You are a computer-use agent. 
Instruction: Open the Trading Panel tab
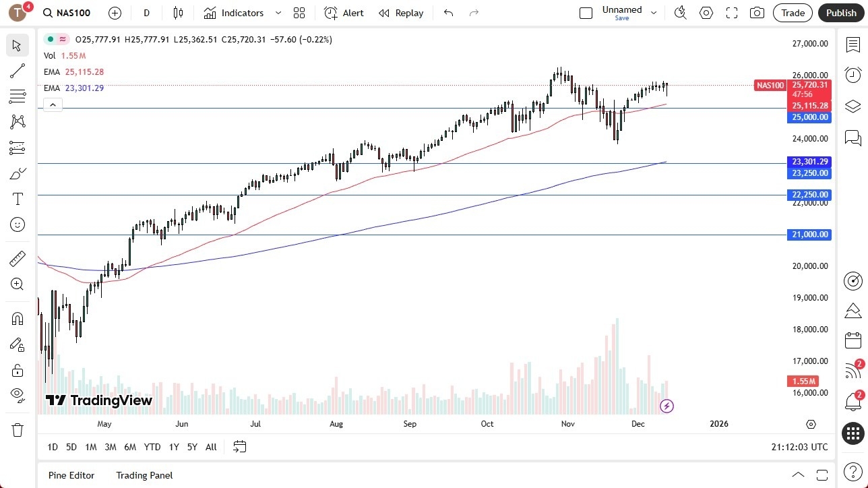click(144, 475)
